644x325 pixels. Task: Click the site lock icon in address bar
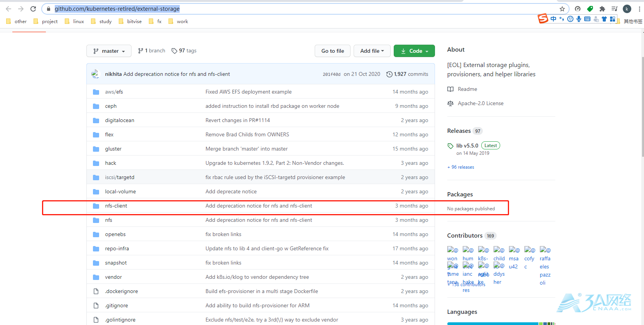tap(49, 9)
